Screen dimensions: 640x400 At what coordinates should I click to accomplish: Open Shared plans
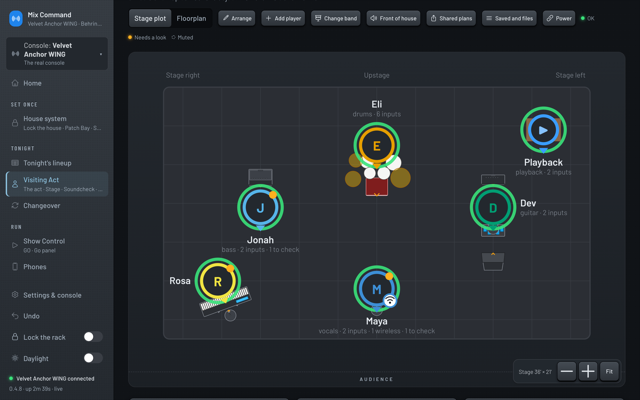point(451,18)
